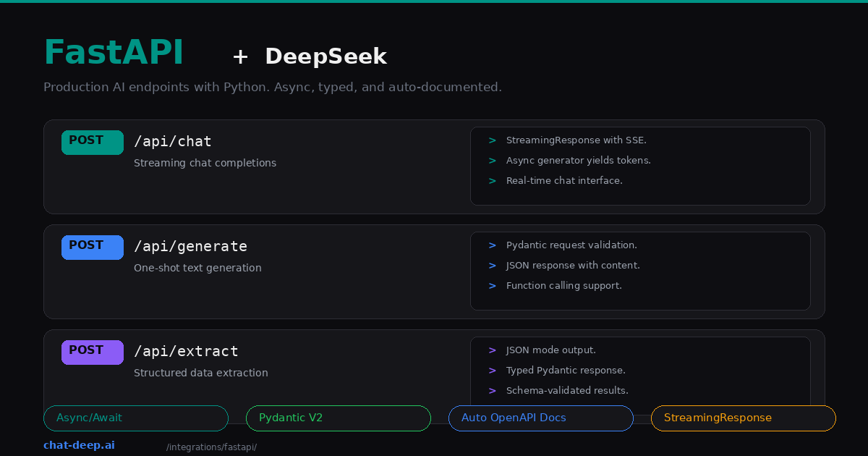Click the /api/generate endpoint heading
868x456 pixels.
(191, 246)
